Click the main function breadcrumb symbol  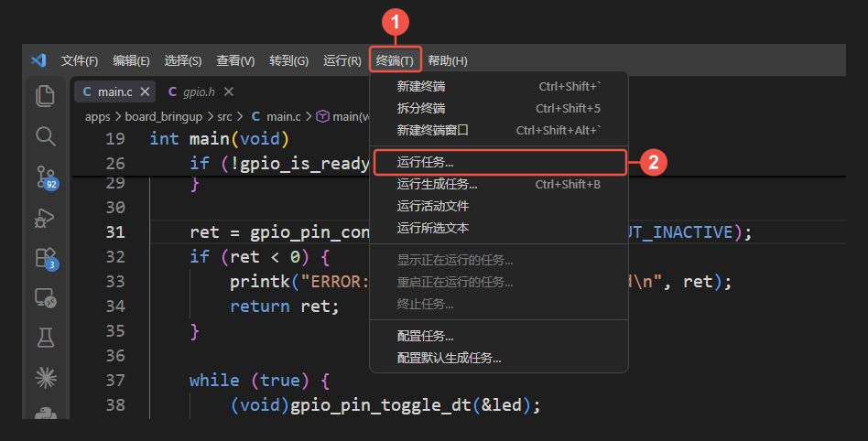click(x=343, y=117)
